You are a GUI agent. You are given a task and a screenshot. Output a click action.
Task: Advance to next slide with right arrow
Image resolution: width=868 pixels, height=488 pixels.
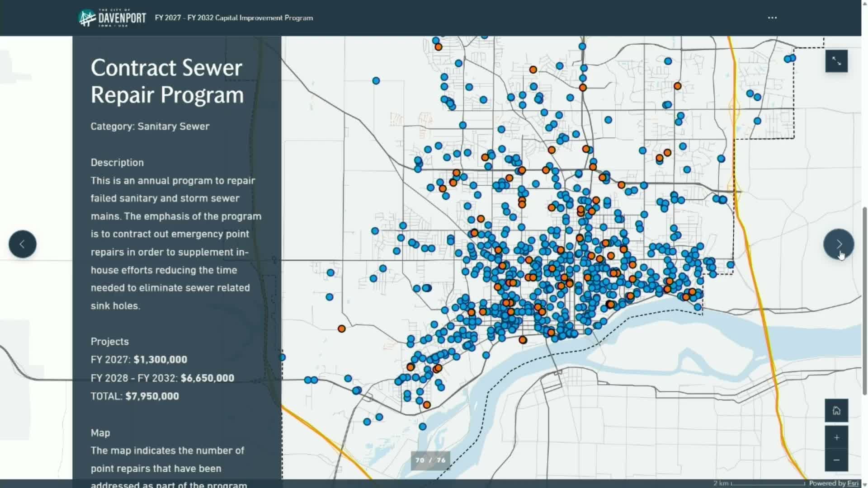(x=840, y=244)
